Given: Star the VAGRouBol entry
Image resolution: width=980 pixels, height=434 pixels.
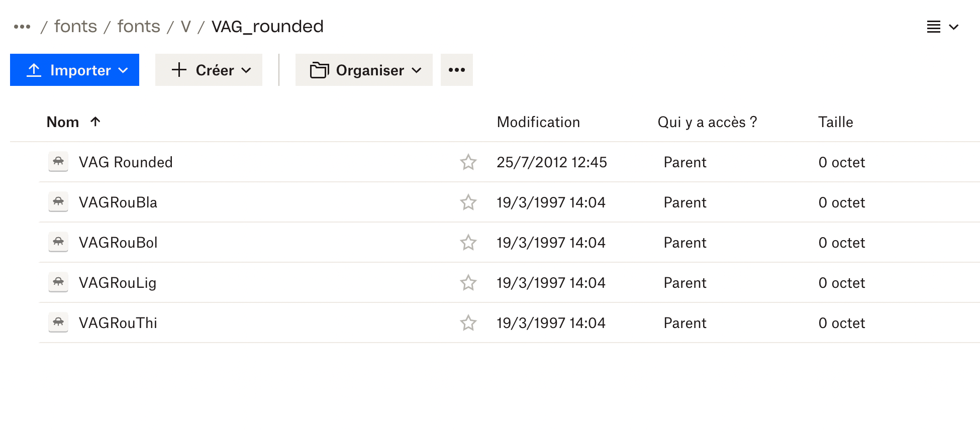Looking at the screenshot, I should click(x=468, y=242).
